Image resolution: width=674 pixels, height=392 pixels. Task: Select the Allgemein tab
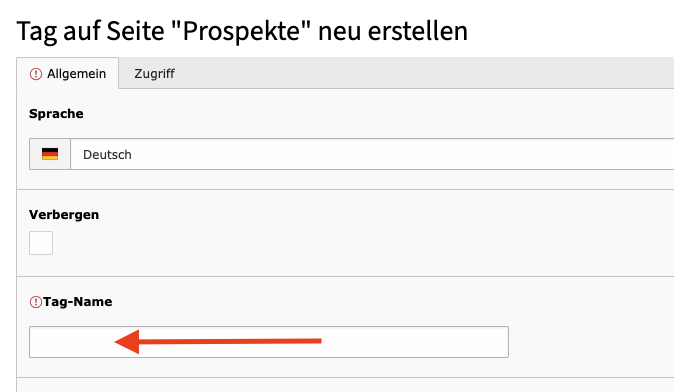tap(67, 74)
